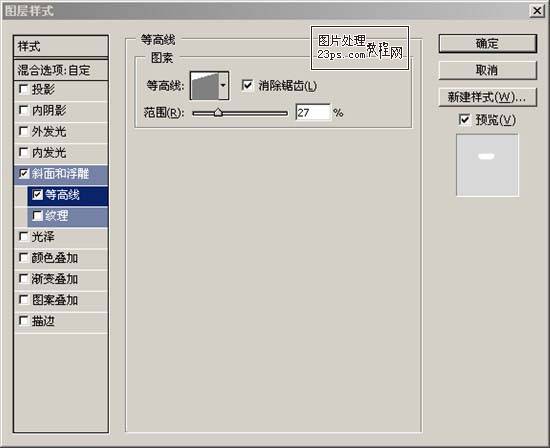The height and width of the screenshot is (448, 550).
Task: Toggle the 消除锯齿 anti-alias checkbox
Action: click(x=247, y=85)
